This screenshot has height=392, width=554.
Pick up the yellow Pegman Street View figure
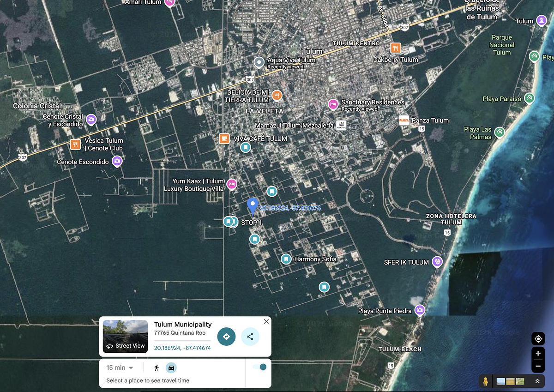485,381
